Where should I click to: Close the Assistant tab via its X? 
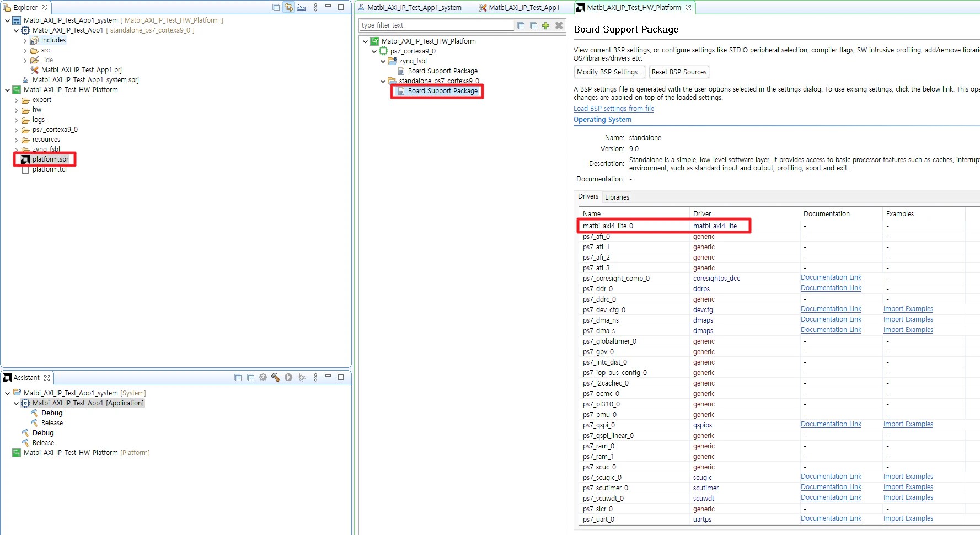47,378
